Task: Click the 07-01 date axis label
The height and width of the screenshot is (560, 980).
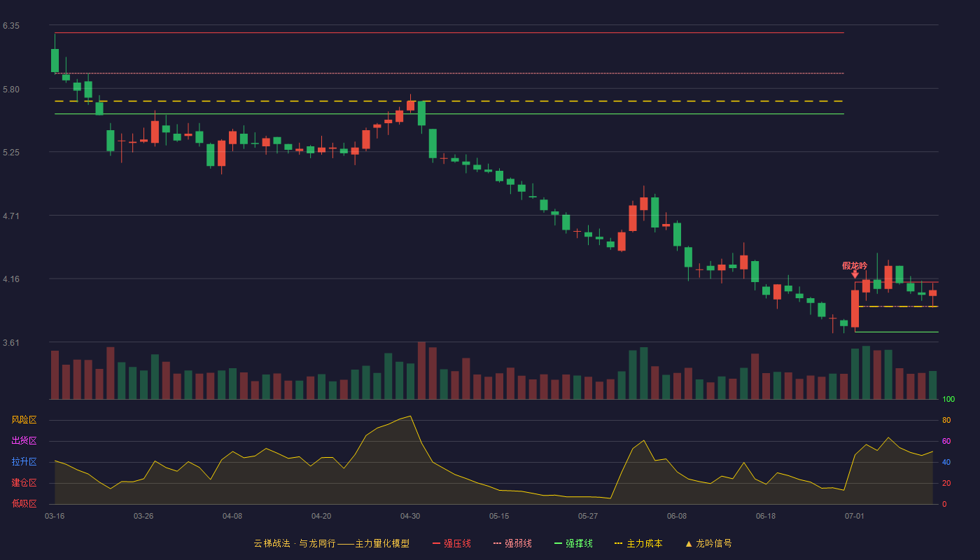Action: [x=855, y=516]
